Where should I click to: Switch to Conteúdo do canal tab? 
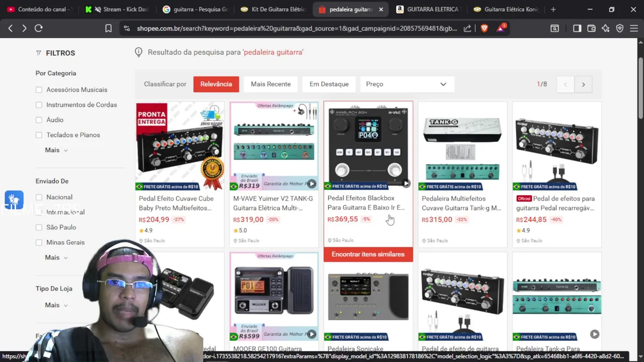tap(40, 9)
